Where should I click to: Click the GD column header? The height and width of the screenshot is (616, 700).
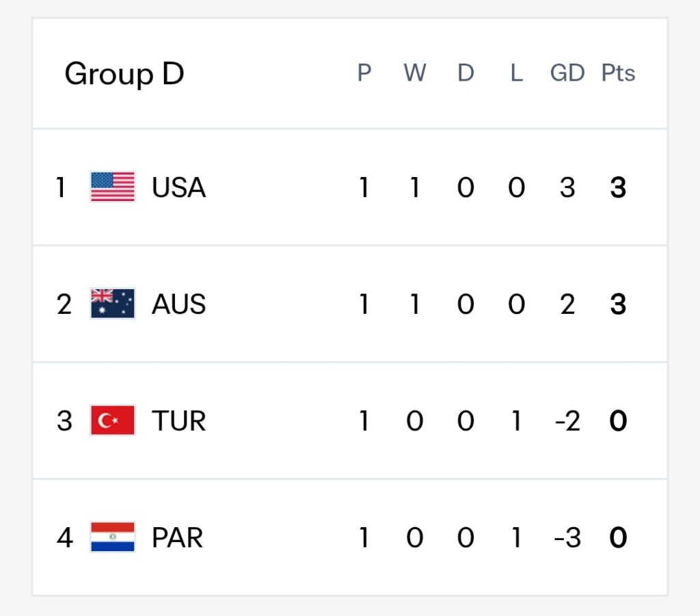(x=567, y=72)
